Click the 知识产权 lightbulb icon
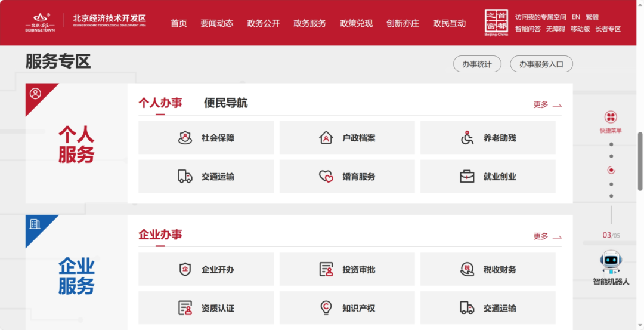The width and height of the screenshot is (644, 330). pos(326,309)
